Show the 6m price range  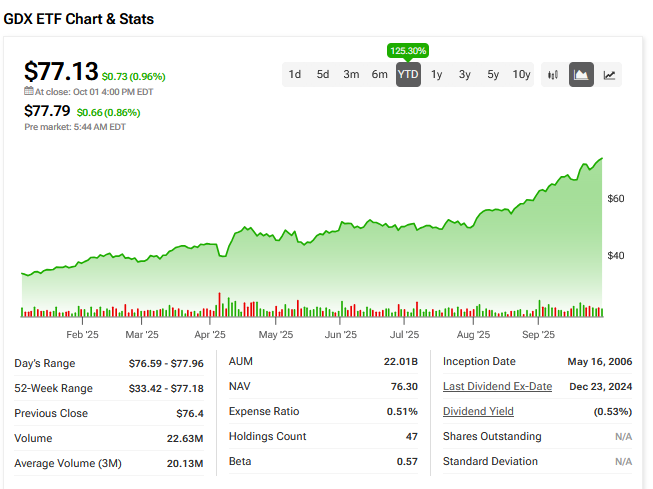(x=379, y=74)
